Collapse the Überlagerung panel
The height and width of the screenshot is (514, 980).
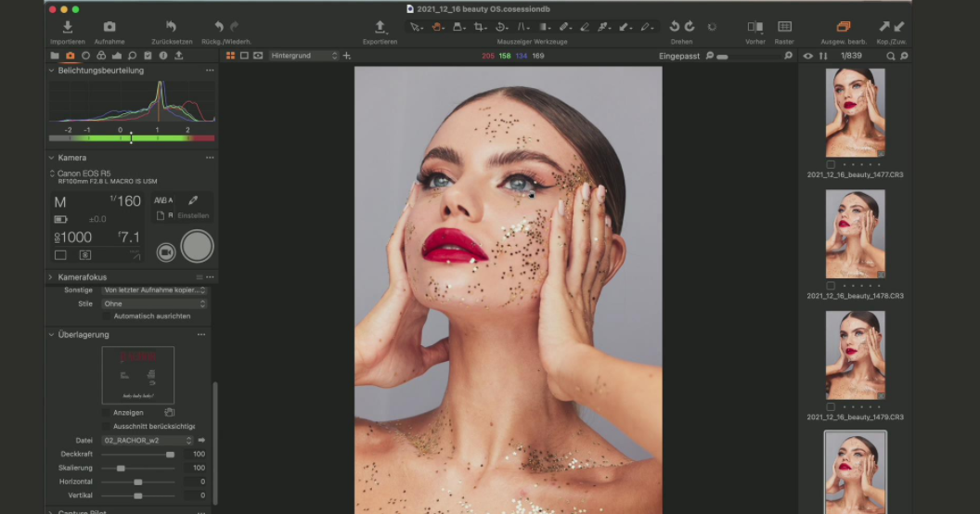click(51, 334)
